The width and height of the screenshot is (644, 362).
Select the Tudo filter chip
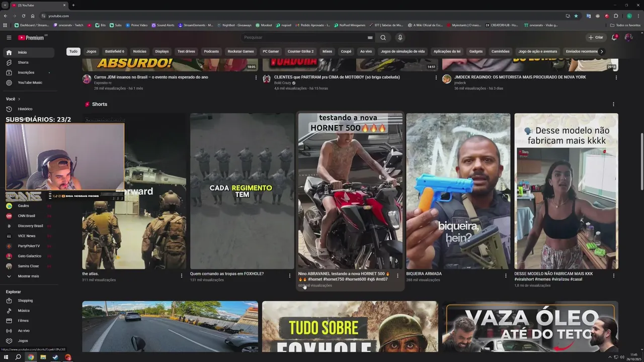[x=73, y=51]
